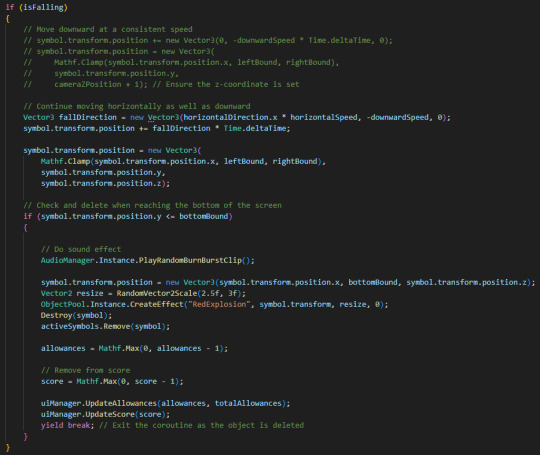Click 'PlayRandomBurnBurstClip()' method call
The height and width of the screenshot is (455, 540).
tap(194, 260)
